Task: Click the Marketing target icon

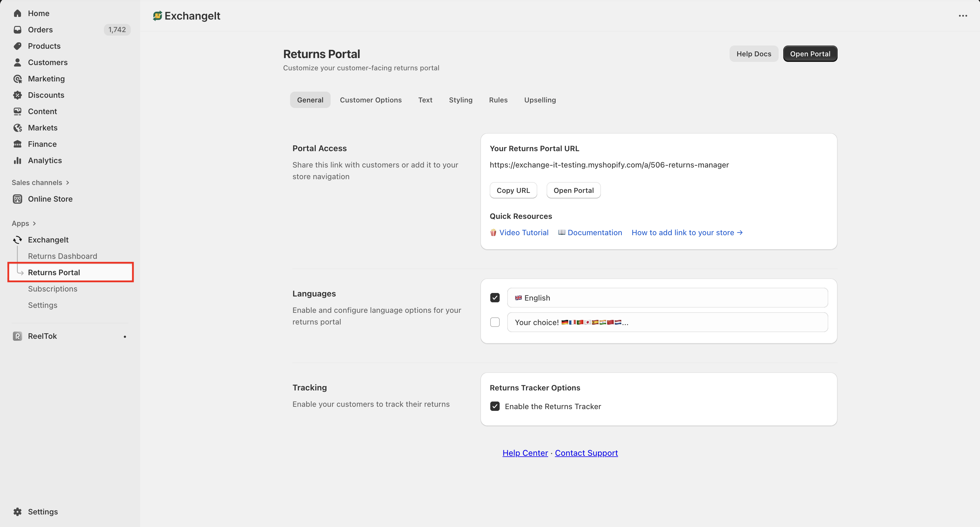Action: coord(18,79)
